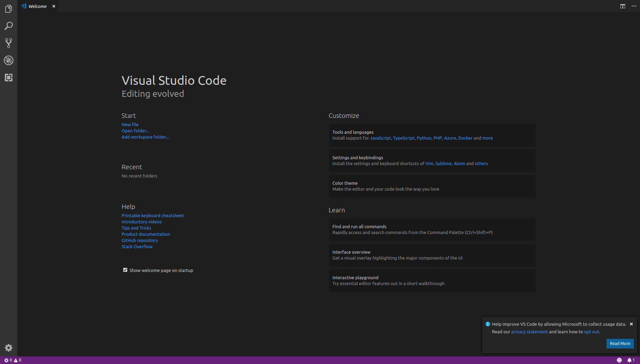The image size is (640, 364).
Task: Open the Debug view icon
Action: 9,60
